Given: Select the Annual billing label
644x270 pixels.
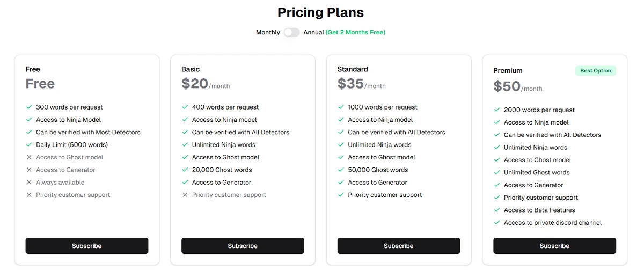Looking at the screenshot, I should [x=313, y=32].
